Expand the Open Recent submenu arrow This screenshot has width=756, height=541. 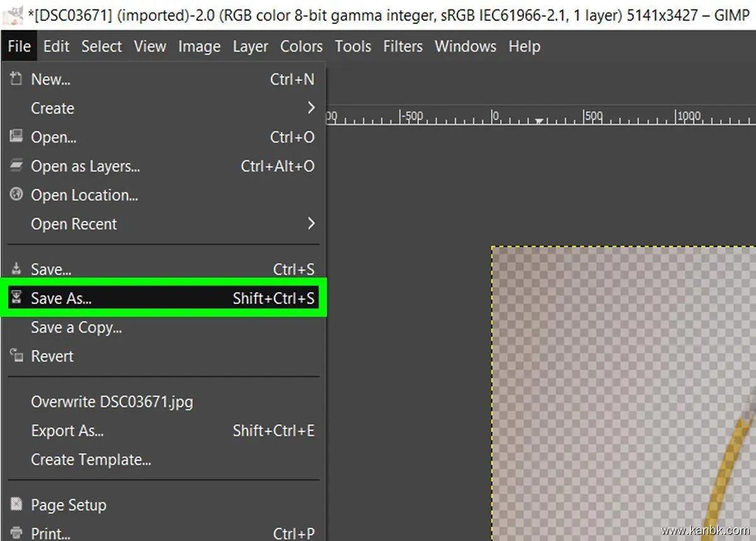[x=311, y=224]
